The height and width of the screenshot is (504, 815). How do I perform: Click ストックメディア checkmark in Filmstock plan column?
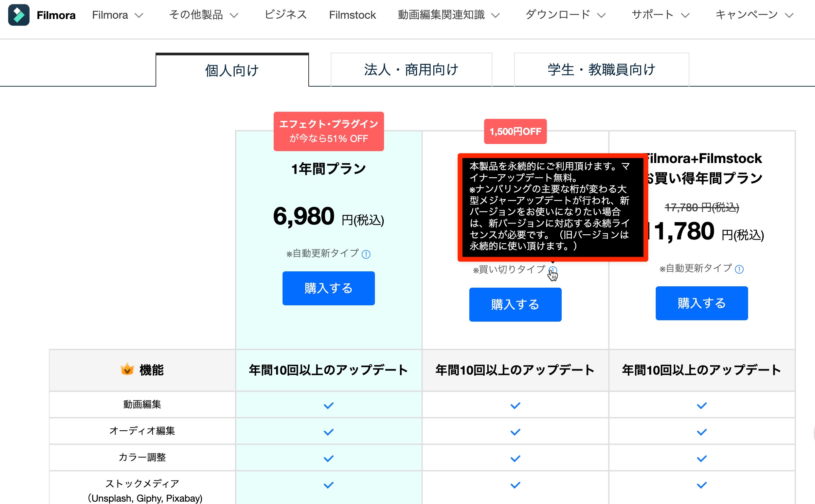[702, 485]
